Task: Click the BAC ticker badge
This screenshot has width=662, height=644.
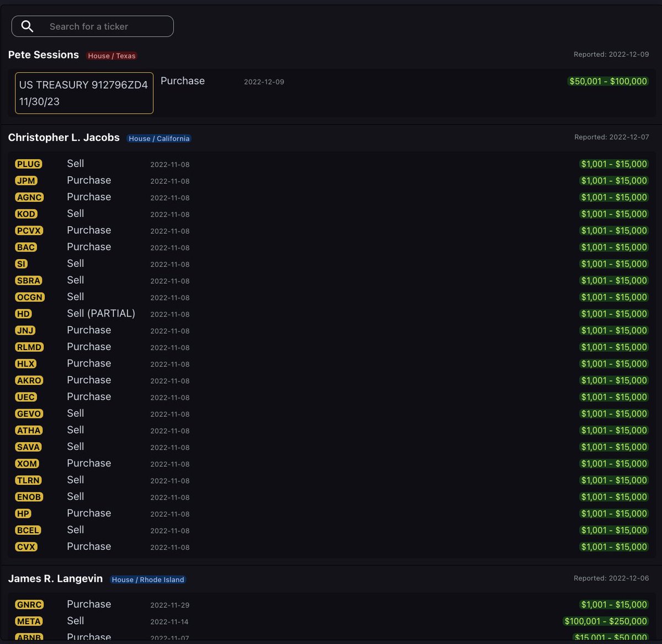Action: click(26, 247)
